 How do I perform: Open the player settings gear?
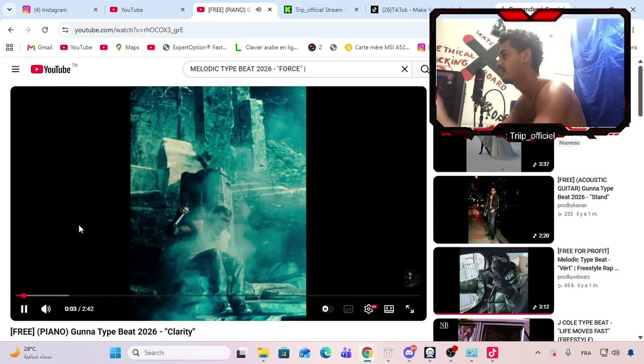369,309
